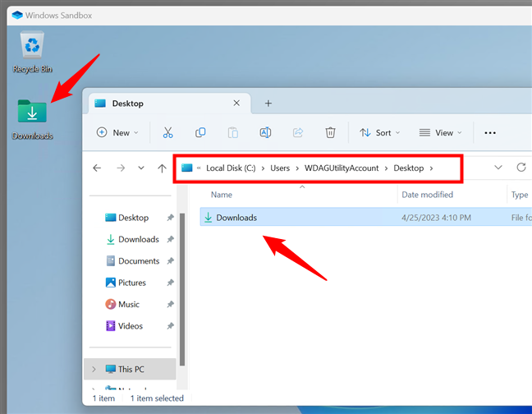Click the Windows Sandbox title bar icon

coord(17,16)
